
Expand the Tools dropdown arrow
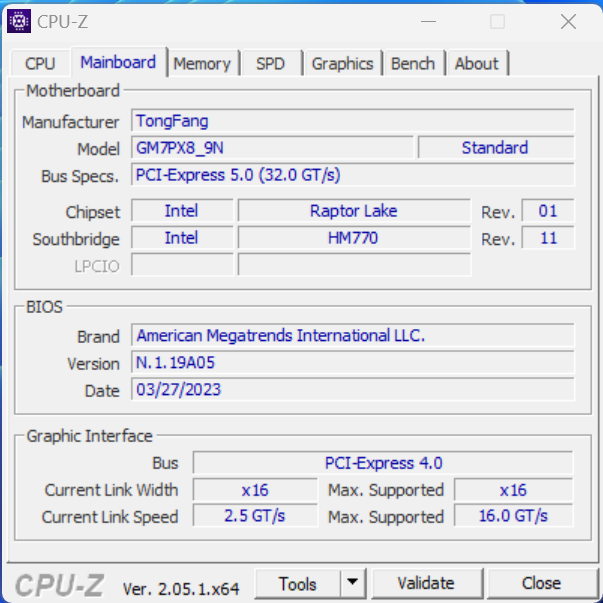(353, 584)
